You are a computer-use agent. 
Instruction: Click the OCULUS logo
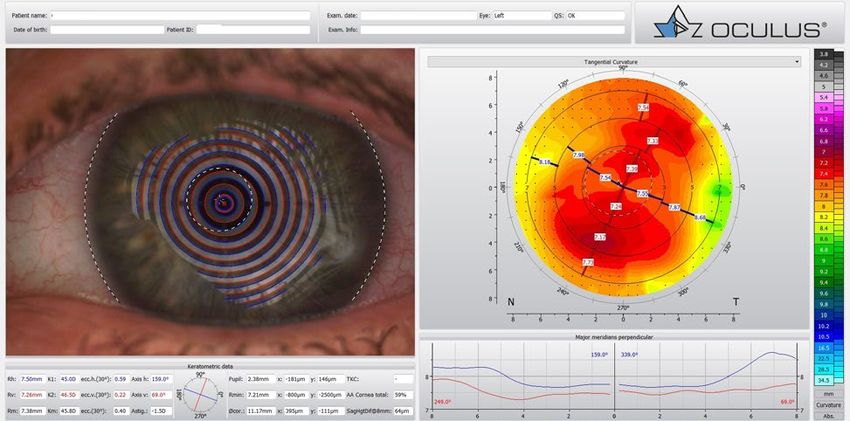(739, 23)
